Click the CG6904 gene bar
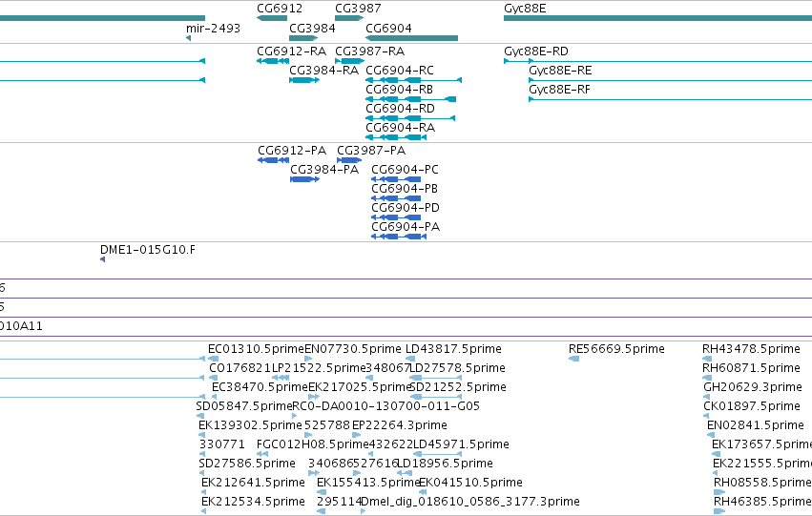The height and width of the screenshot is (516, 812). 411,38
